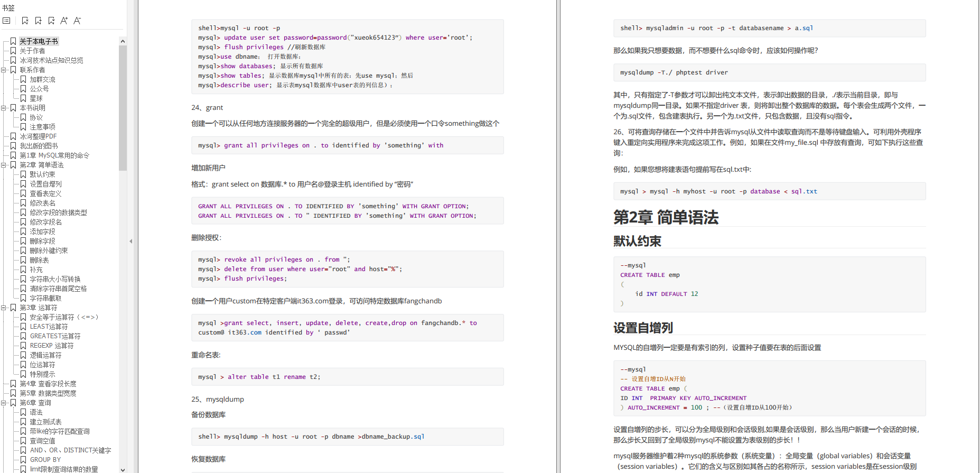Viewport: 980px width, 473px height.
Task: Go to the GROUP BY bookmark
Action: click(x=45, y=460)
